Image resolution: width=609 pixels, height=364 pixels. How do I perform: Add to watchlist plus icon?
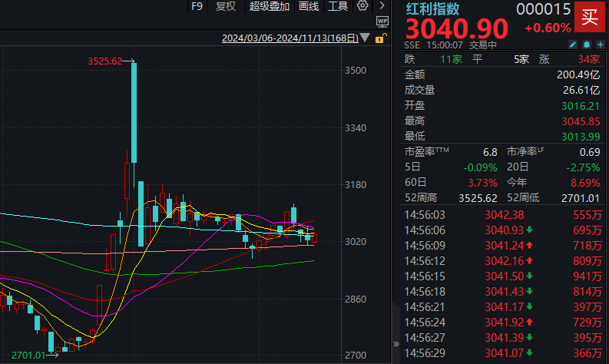601,45
